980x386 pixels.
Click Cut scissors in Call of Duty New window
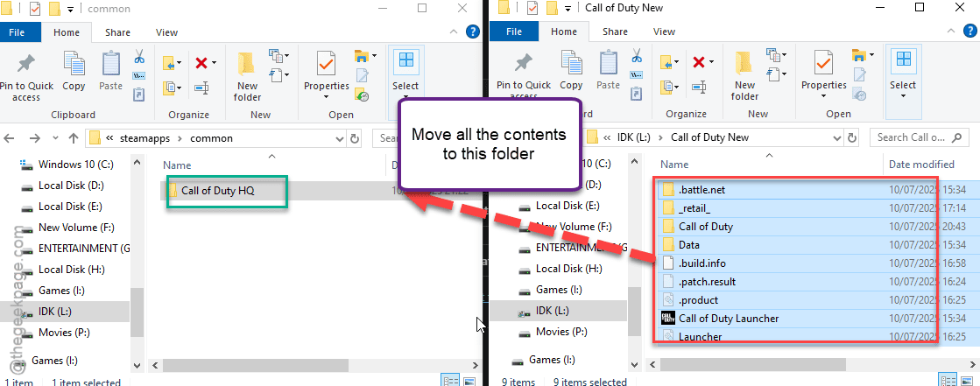(x=636, y=57)
